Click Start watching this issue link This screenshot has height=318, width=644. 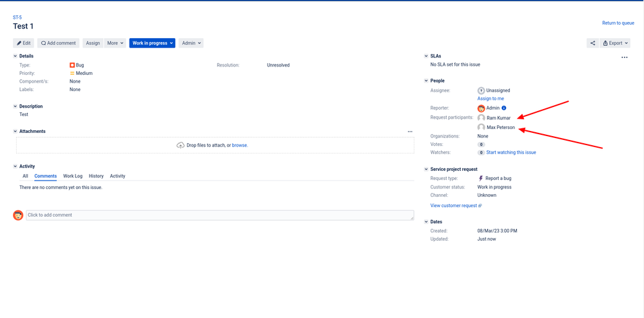click(511, 152)
